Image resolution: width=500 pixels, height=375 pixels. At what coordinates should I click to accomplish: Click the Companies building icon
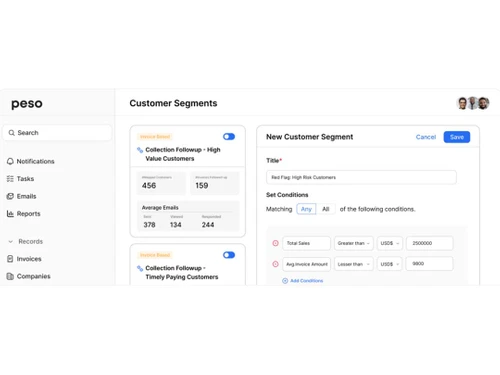click(10, 276)
